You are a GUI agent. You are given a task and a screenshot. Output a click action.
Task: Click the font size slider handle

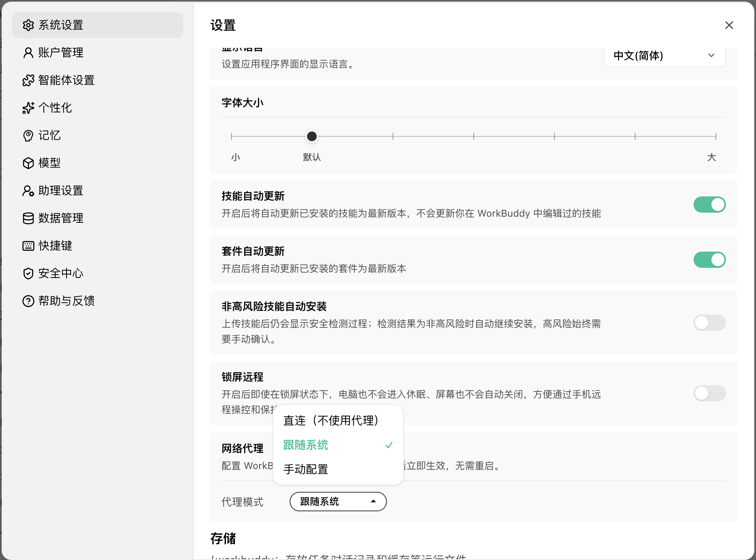point(312,136)
